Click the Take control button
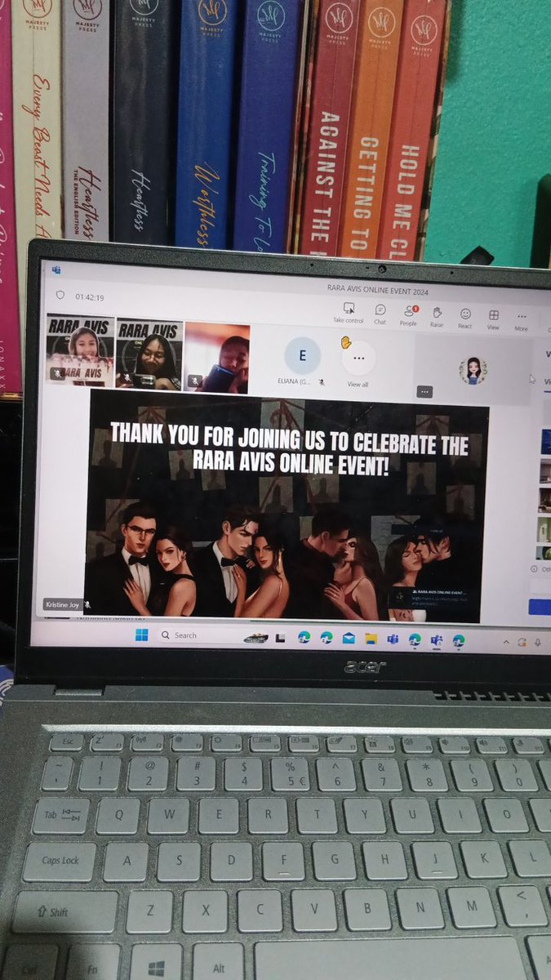Viewport: 551px width, 980px height. click(349, 314)
